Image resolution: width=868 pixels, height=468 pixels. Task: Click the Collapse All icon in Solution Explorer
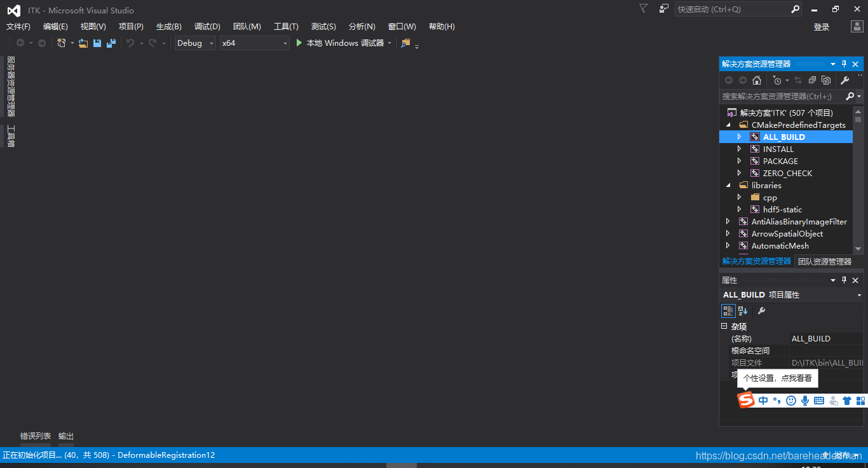click(812, 80)
